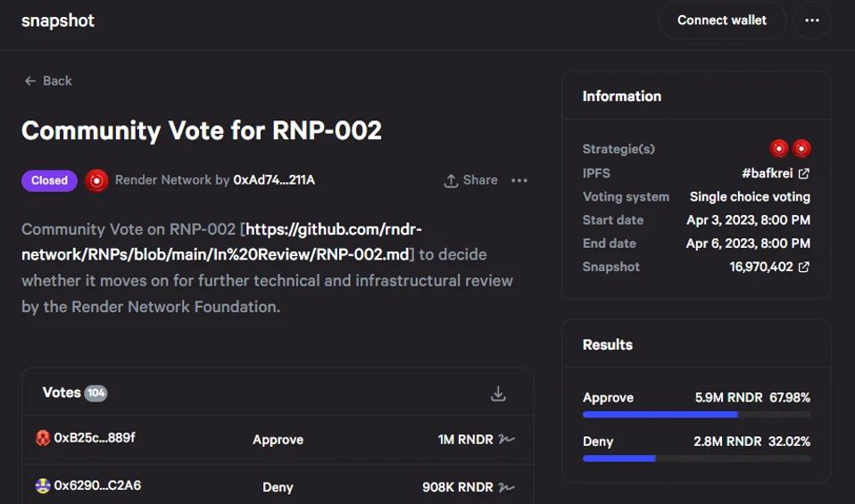Open snapshot block 16,970,402 link
Image resolution: width=855 pixels, height=504 pixels.
click(769, 267)
